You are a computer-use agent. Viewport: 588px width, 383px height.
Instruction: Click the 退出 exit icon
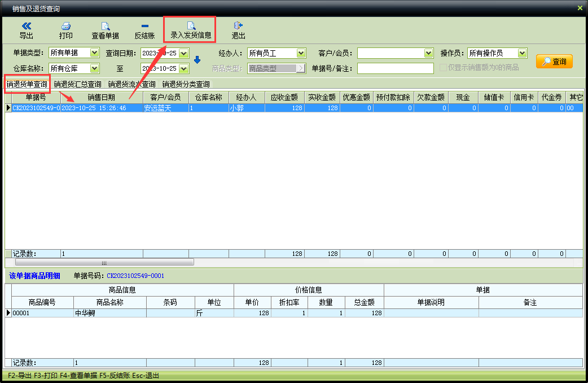click(x=238, y=26)
